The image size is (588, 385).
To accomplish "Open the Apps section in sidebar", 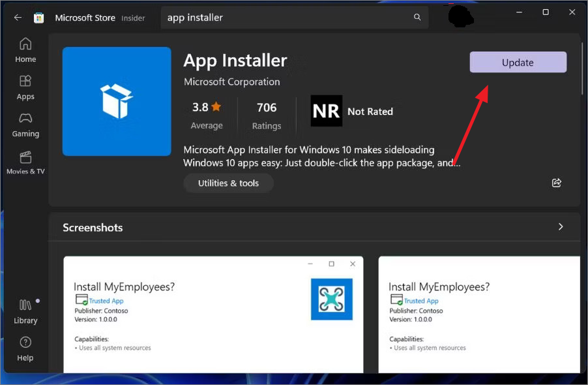I will tap(25, 87).
